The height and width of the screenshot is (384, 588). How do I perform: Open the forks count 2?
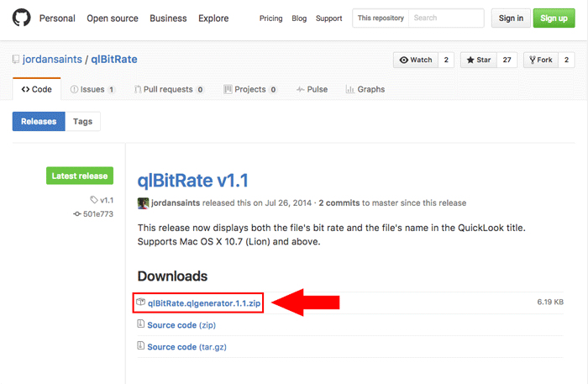tap(567, 60)
